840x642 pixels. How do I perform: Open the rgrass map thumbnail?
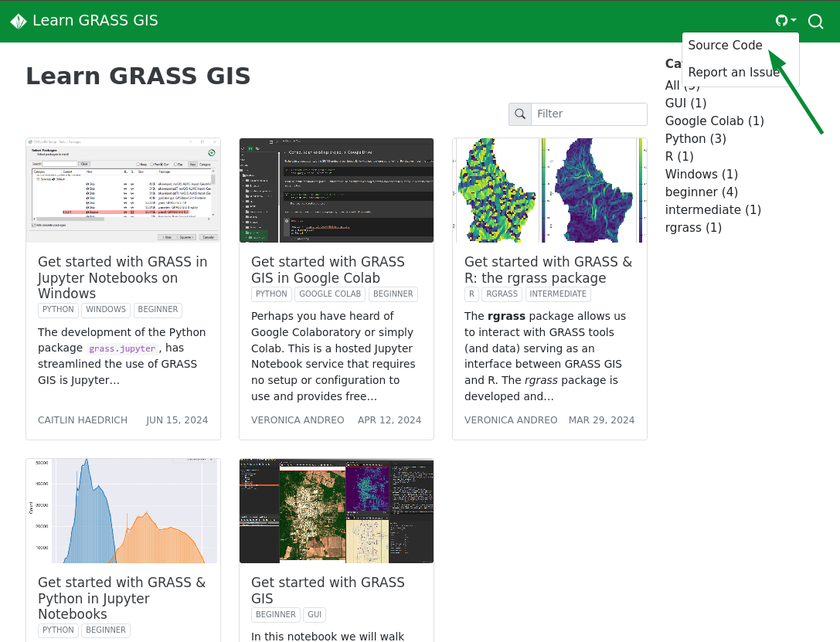click(x=549, y=190)
